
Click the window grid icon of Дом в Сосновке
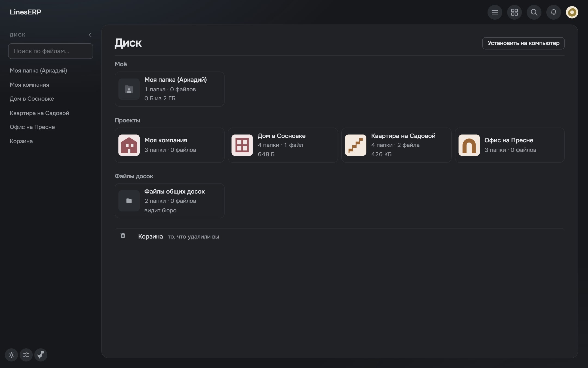tap(242, 145)
